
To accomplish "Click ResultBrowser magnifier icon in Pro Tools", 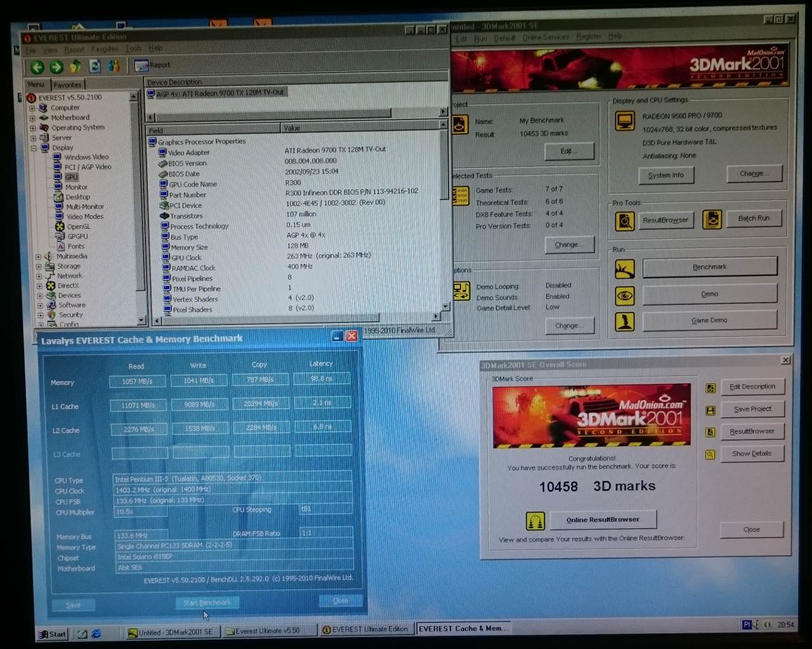I will (x=625, y=221).
